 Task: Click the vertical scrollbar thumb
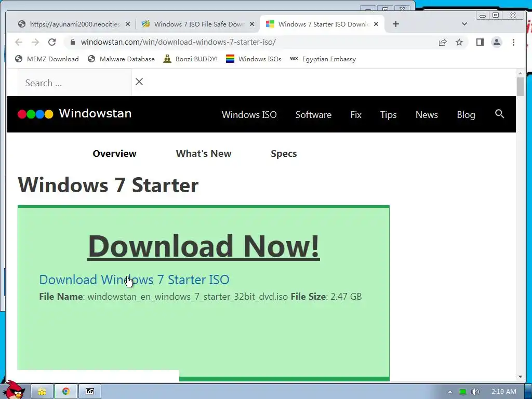[x=520, y=87]
